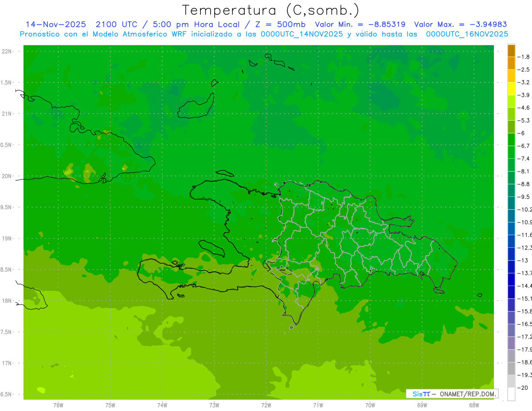The image size is (532, 411).
Task: Click the "-9.5" colorbar label
Action: (x=524, y=196)
